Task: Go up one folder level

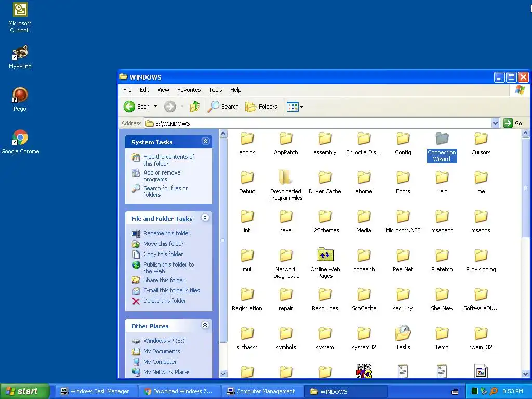Action: click(x=195, y=107)
